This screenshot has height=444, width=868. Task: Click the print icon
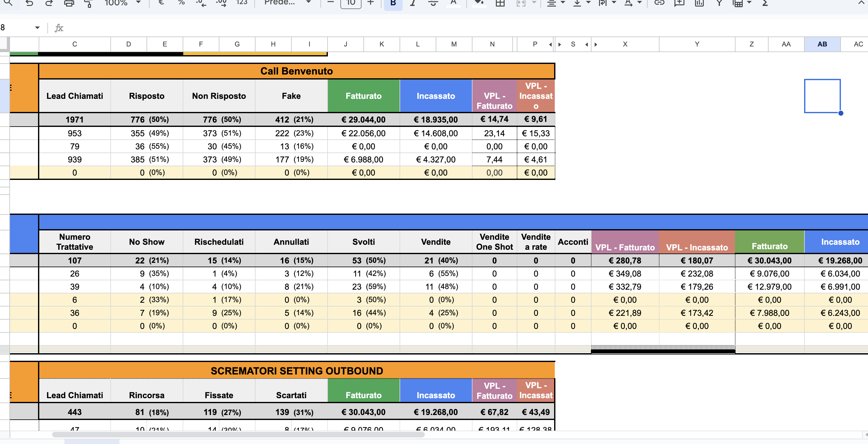(x=69, y=3)
